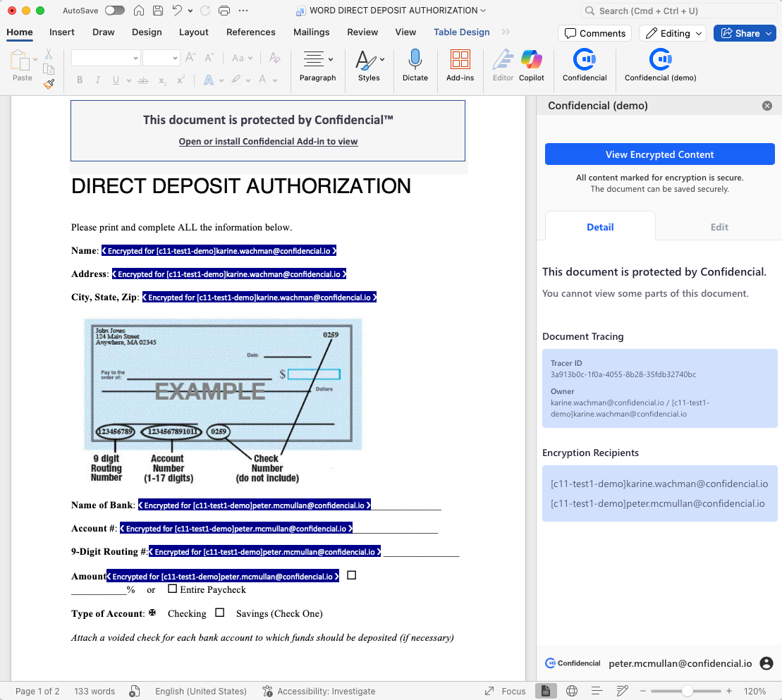Select the Detail tab in Confidencial panel
Image resolution: width=782 pixels, height=700 pixels.
click(x=600, y=227)
